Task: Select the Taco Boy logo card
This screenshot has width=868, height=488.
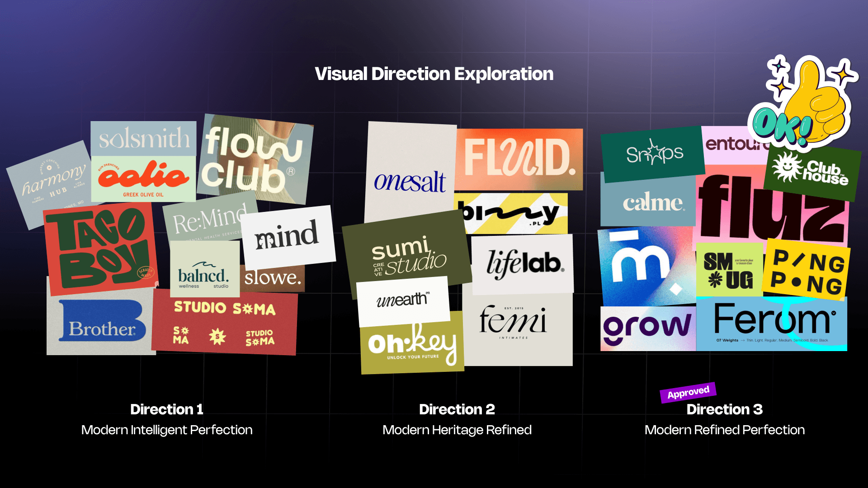Action: 100,249
